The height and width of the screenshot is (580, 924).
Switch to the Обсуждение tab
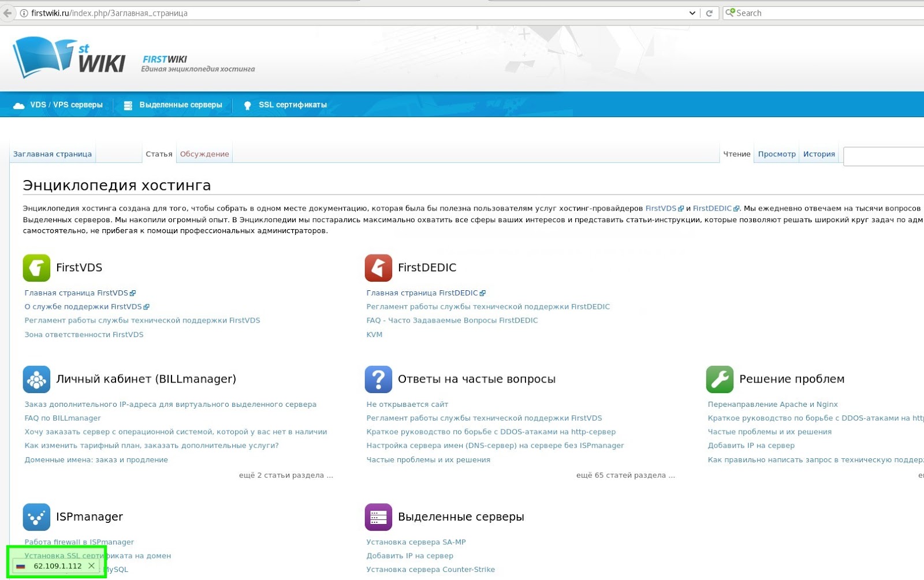204,154
